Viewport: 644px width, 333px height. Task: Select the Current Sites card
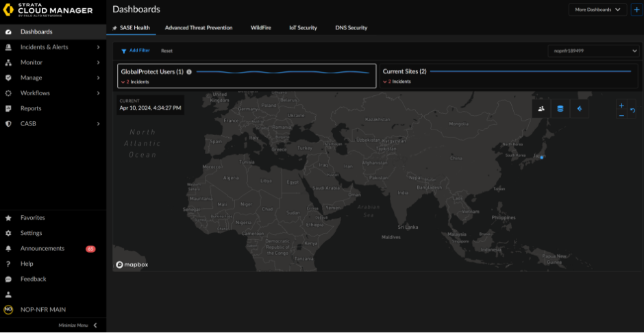click(509, 76)
